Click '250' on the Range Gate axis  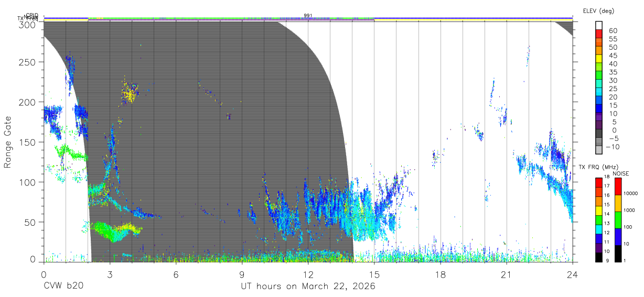tap(28, 62)
